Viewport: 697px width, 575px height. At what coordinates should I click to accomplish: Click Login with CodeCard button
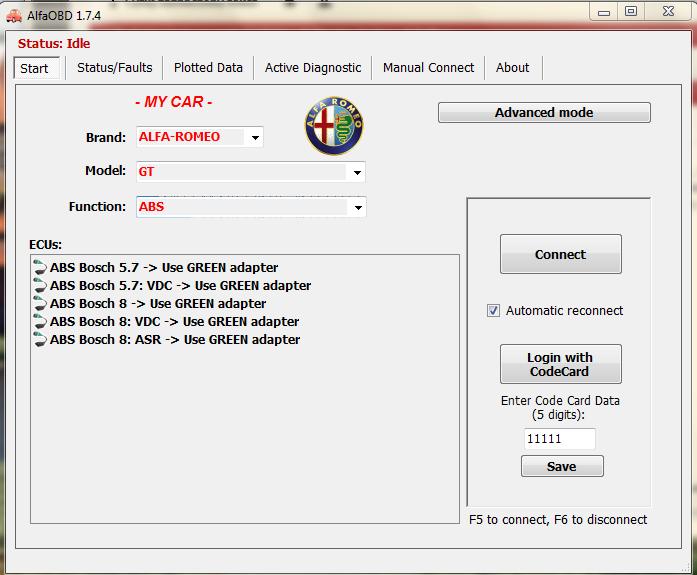click(x=561, y=364)
